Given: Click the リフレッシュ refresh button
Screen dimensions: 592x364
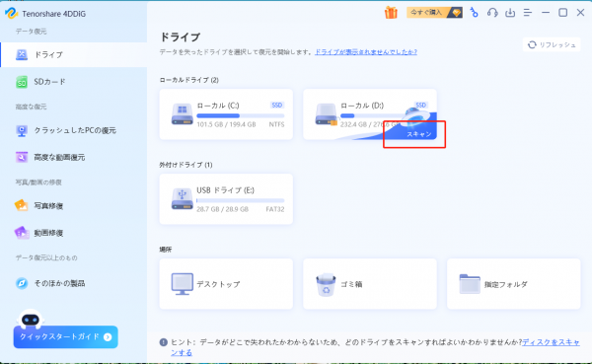Looking at the screenshot, I should click(x=552, y=45).
